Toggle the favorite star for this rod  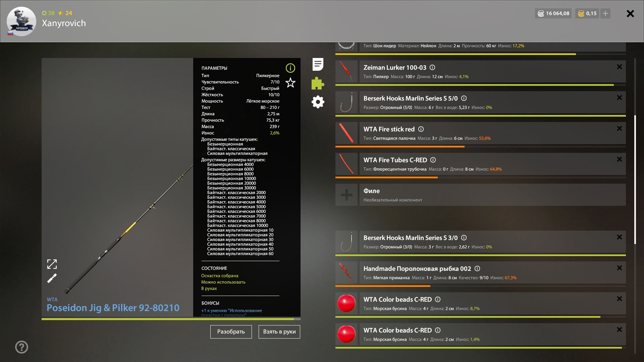290,82
